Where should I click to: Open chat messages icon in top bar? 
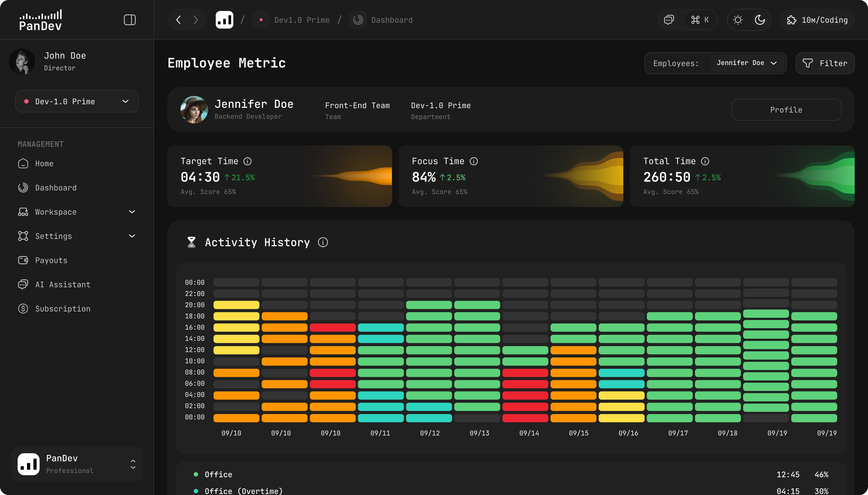669,20
